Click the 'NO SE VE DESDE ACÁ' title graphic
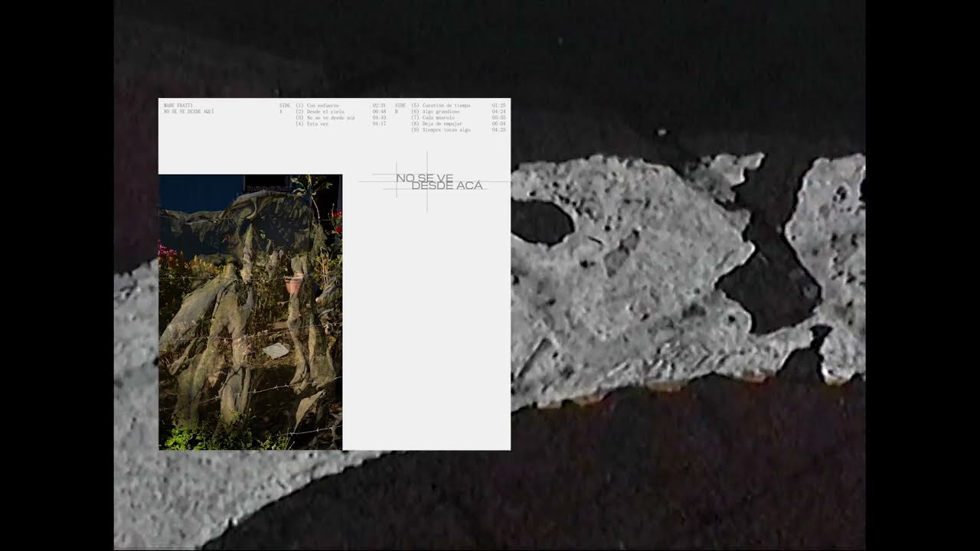This screenshot has height=551, width=980. point(439,181)
